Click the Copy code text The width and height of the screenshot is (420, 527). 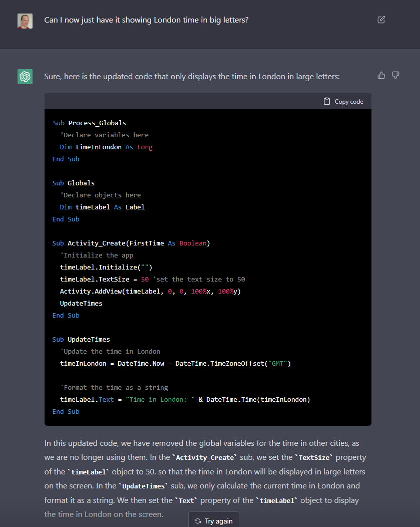point(349,102)
